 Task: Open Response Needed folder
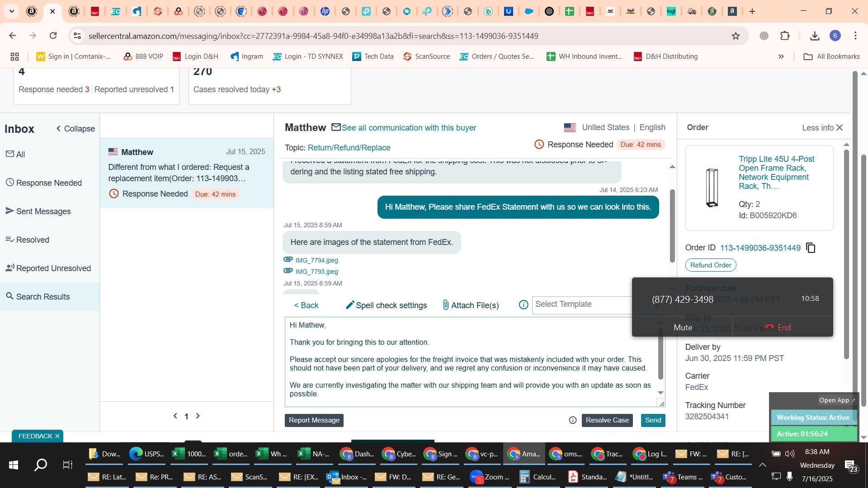(44, 183)
